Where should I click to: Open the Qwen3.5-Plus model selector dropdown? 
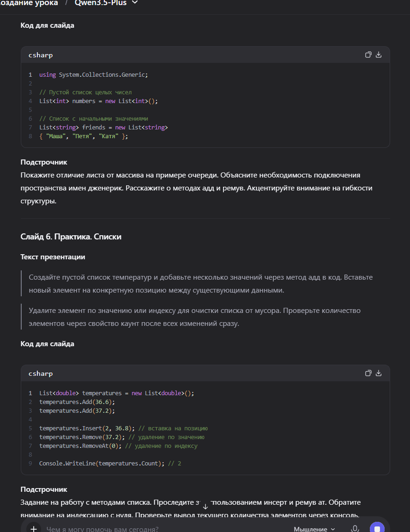point(100,3)
